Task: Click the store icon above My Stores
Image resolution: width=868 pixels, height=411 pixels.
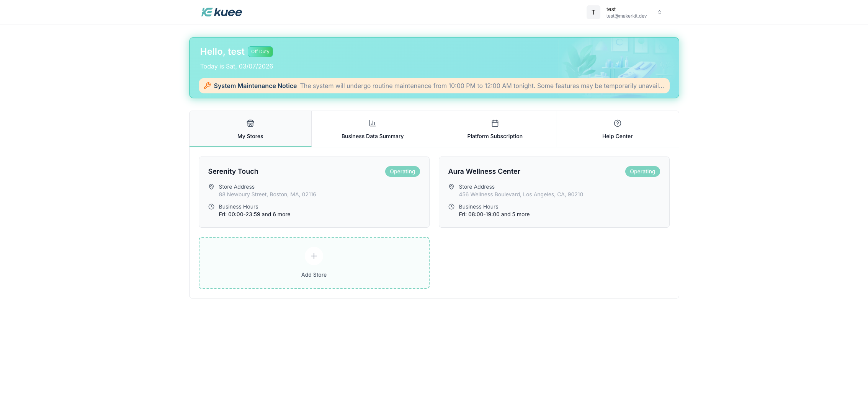Action: [250, 123]
